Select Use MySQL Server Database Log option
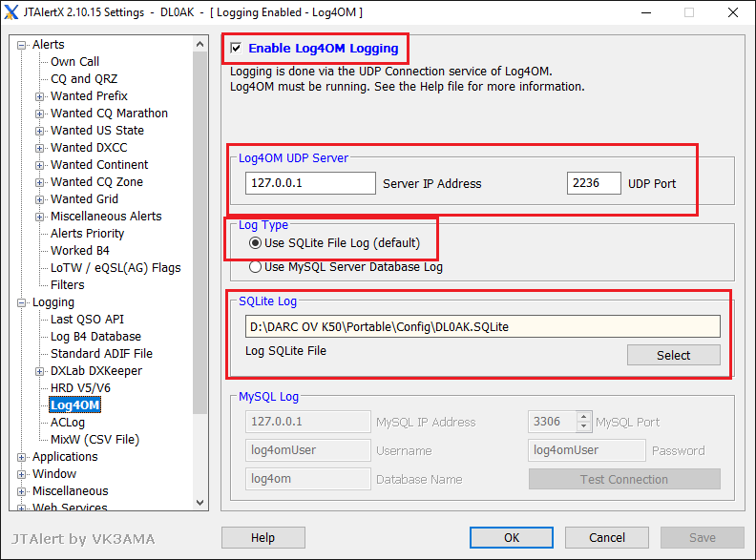 click(255, 266)
